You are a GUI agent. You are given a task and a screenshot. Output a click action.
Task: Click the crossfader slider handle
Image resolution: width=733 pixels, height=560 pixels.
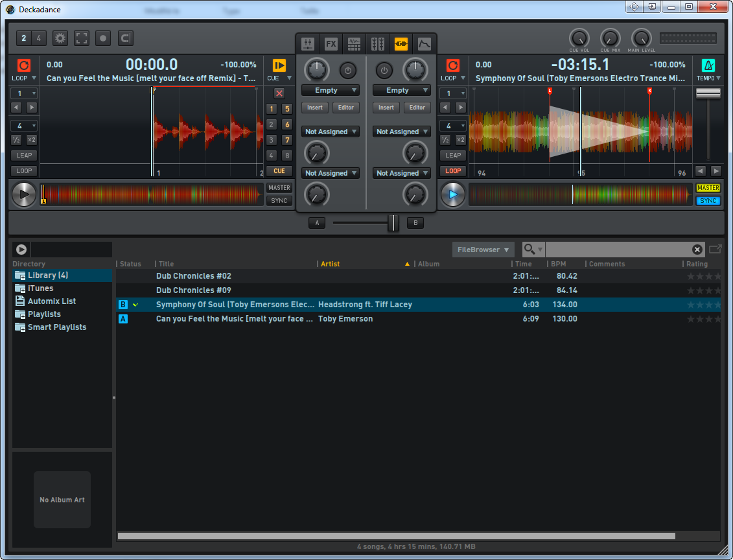393,223
